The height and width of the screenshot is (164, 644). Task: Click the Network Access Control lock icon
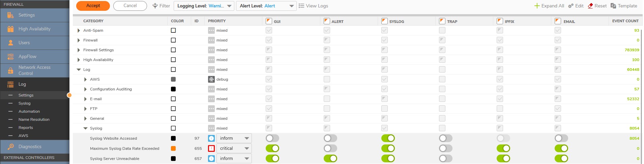(10, 71)
